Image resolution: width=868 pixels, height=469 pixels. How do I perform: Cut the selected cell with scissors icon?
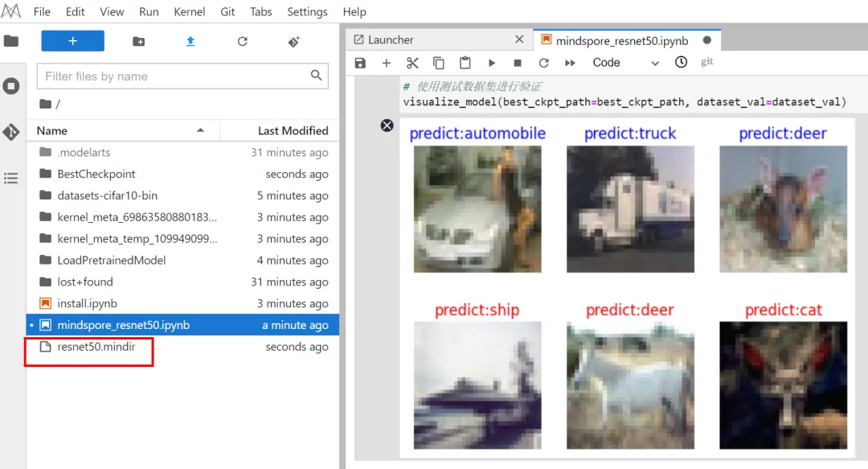pyautogui.click(x=412, y=63)
